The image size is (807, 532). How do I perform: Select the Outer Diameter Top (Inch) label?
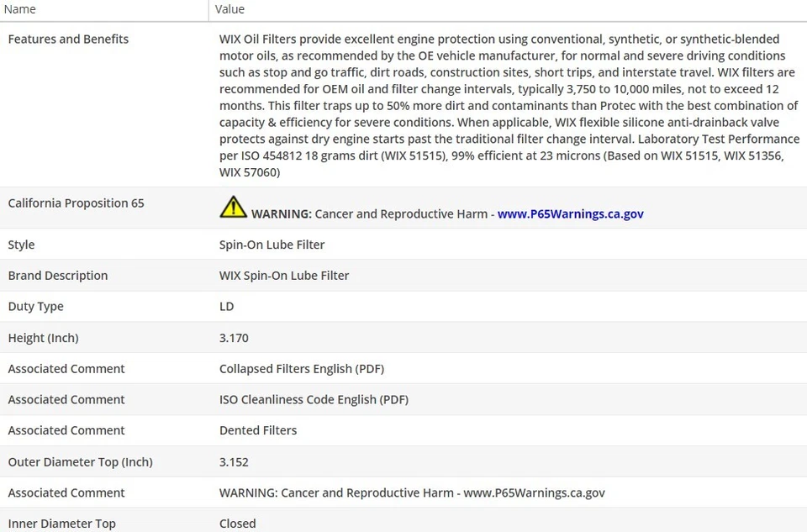(x=80, y=461)
